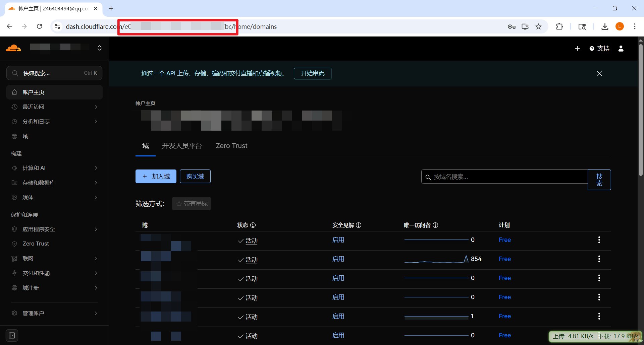This screenshot has height=345, width=644.
Task: Click the 加入域 button
Action: (x=156, y=177)
